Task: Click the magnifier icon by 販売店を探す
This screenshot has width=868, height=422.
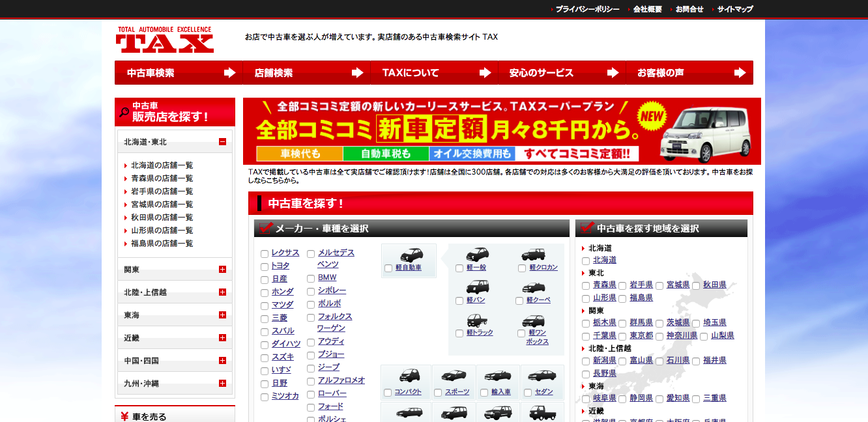Action: [124, 112]
